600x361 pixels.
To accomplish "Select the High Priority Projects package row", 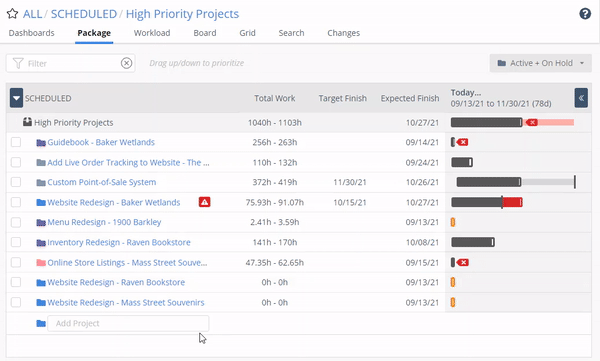I will coord(298,123).
